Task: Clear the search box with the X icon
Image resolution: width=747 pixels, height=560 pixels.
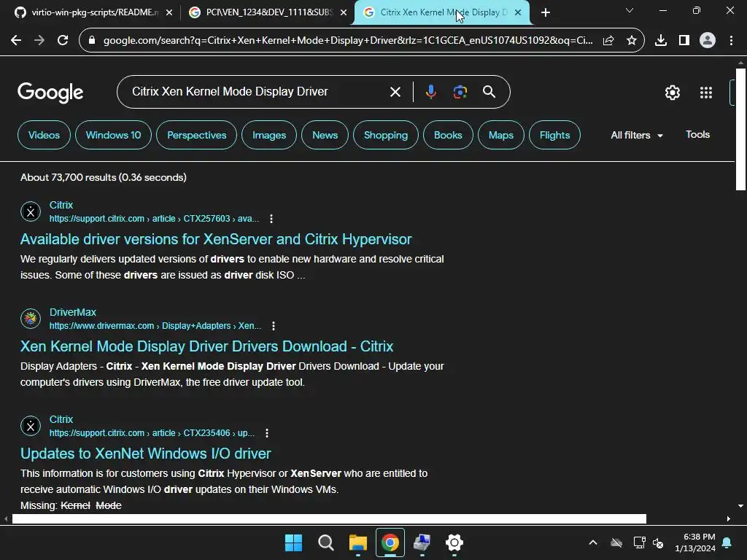Action: 395,92
